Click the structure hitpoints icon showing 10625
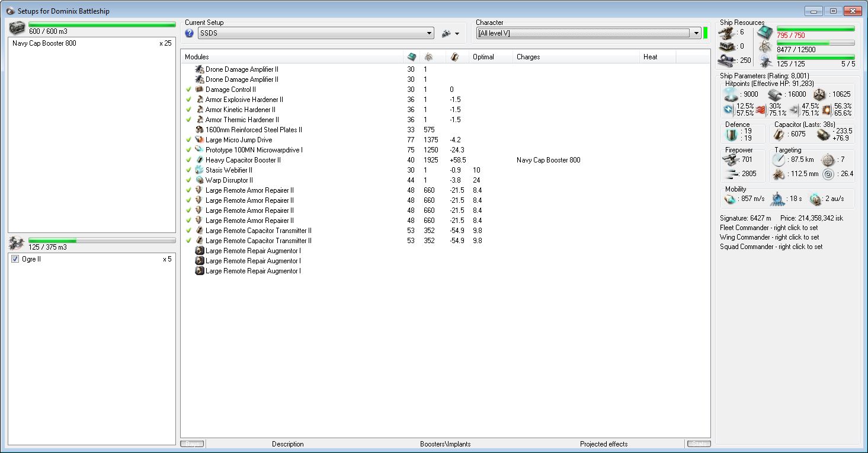868x453 pixels. coord(819,94)
